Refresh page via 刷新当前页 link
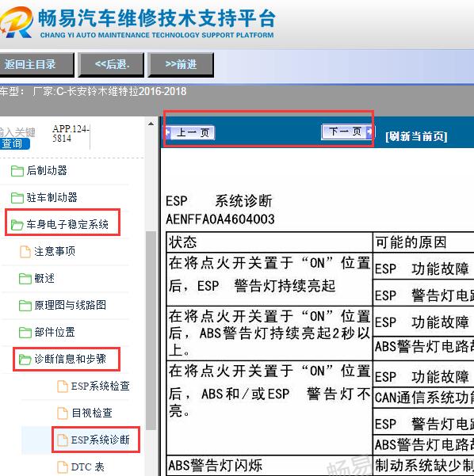Image resolution: width=474 pixels, height=476 pixels. (416, 136)
